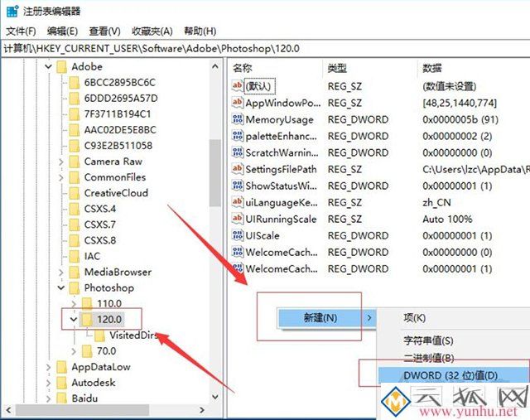Select the C93E2B511058 tree key
The width and height of the screenshot is (530, 420).
click(118, 146)
